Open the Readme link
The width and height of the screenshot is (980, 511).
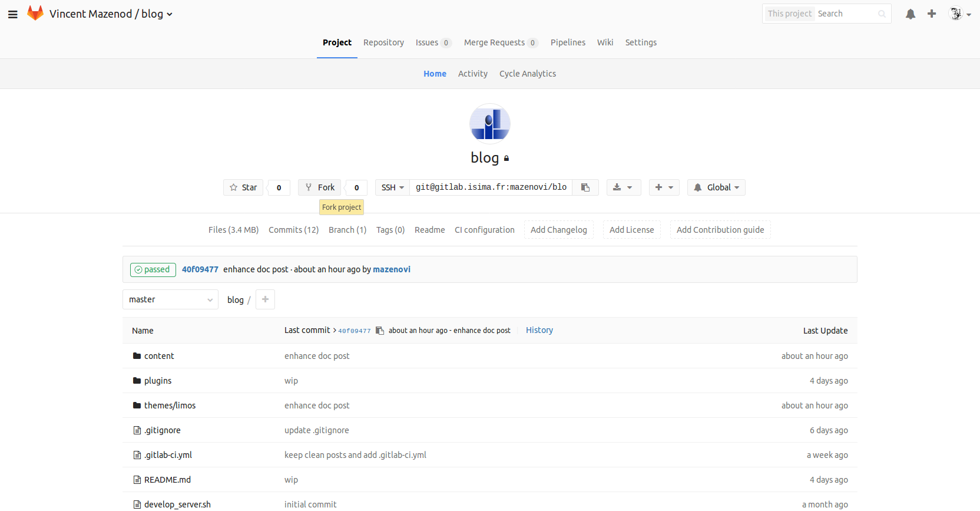[429, 230]
